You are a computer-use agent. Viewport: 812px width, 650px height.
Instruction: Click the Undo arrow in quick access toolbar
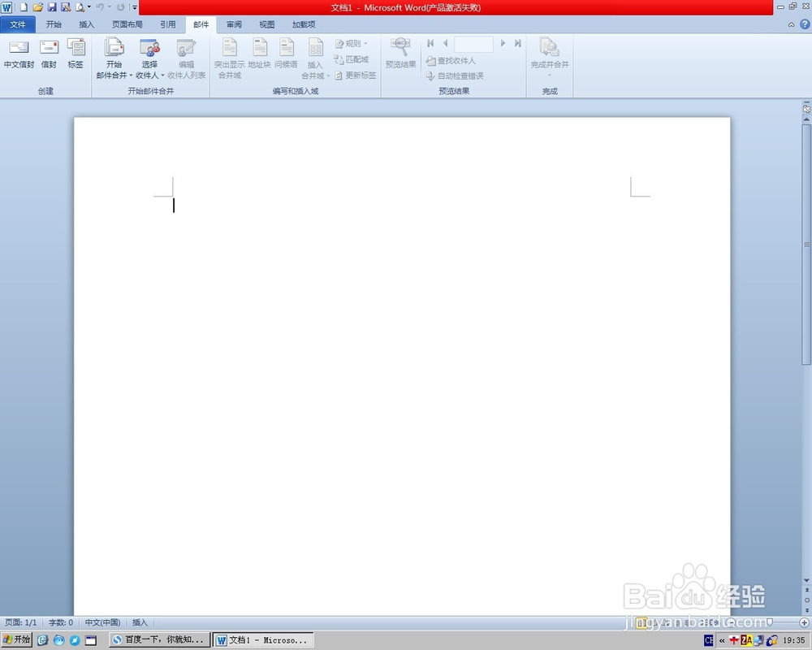[x=100, y=7]
